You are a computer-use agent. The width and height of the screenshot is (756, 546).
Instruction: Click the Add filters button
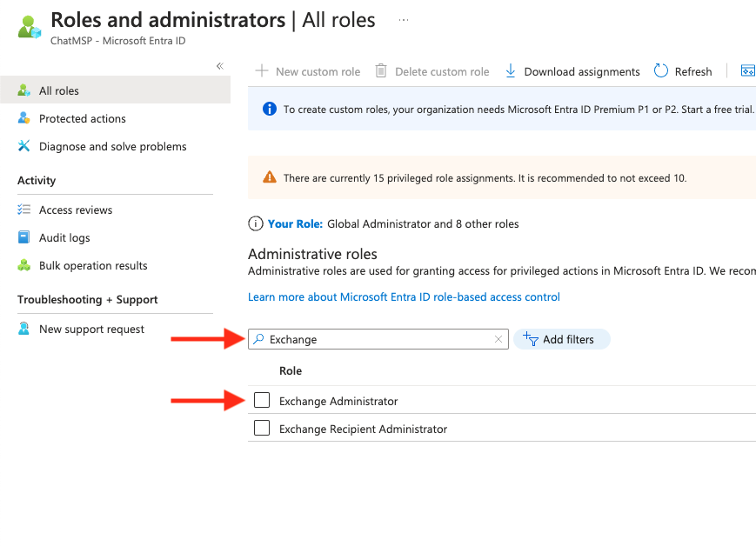click(x=562, y=339)
